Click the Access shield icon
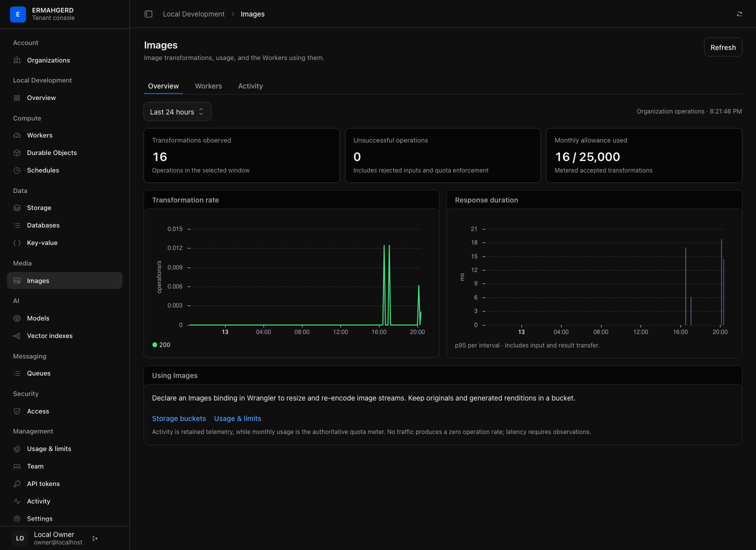The height and width of the screenshot is (550, 756). click(x=17, y=411)
